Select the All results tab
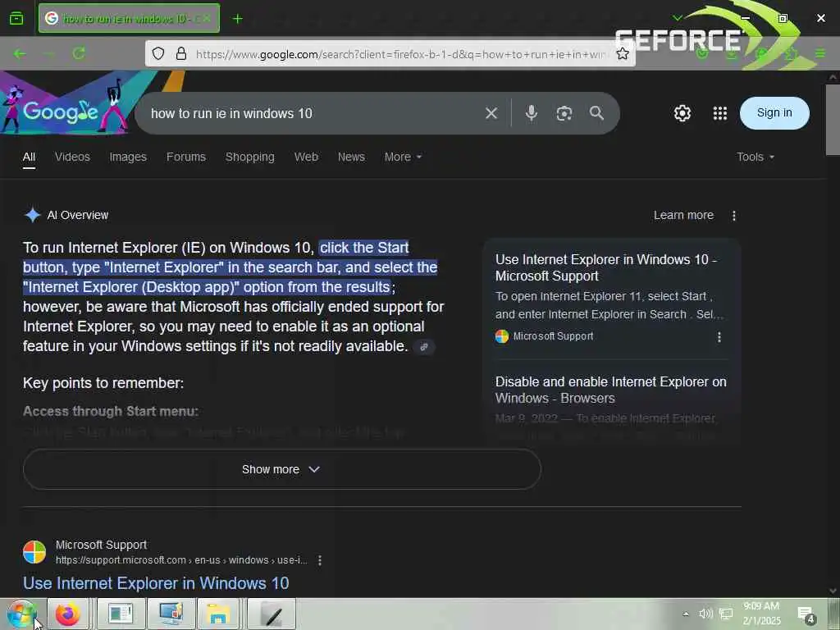This screenshot has height=630, width=840. click(x=29, y=157)
